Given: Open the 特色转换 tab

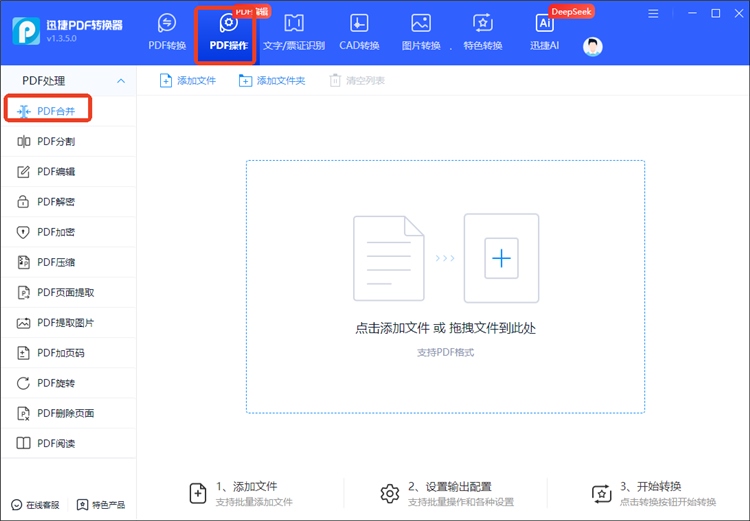Looking at the screenshot, I should click(483, 32).
